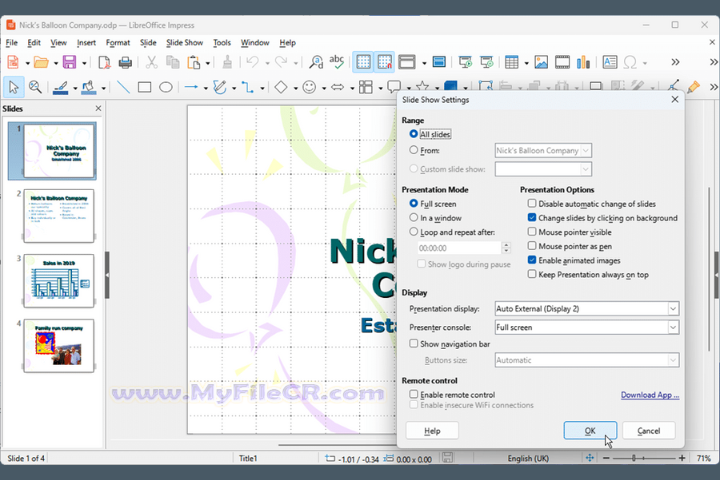Select the Rectangle shape tool

click(x=144, y=87)
